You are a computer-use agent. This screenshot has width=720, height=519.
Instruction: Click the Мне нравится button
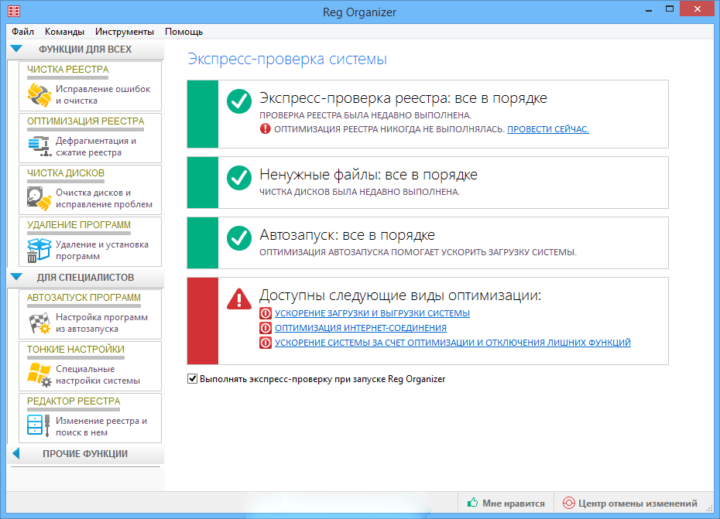point(506,503)
